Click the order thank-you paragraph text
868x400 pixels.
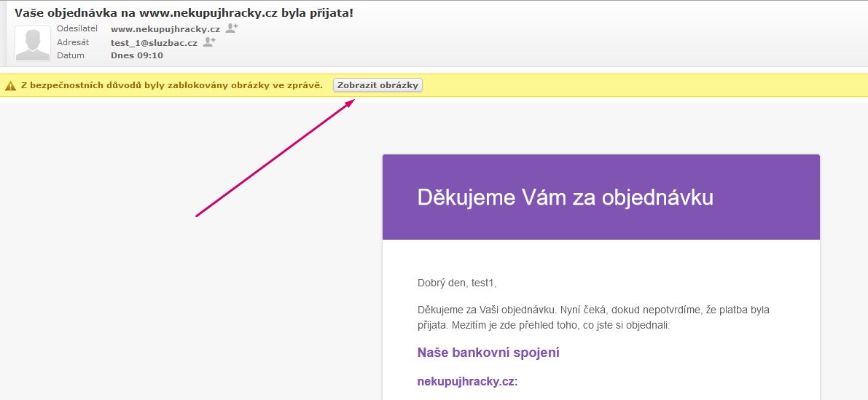click(593, 318)
